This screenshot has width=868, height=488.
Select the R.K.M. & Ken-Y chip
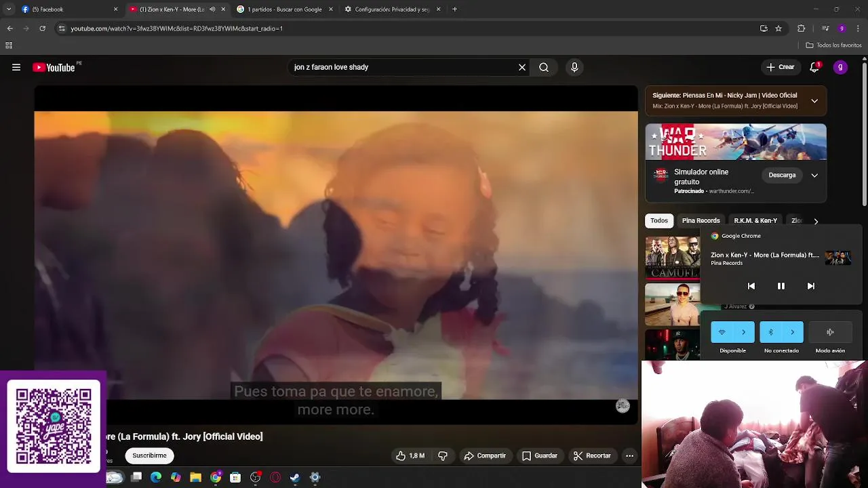coord(755,220)
